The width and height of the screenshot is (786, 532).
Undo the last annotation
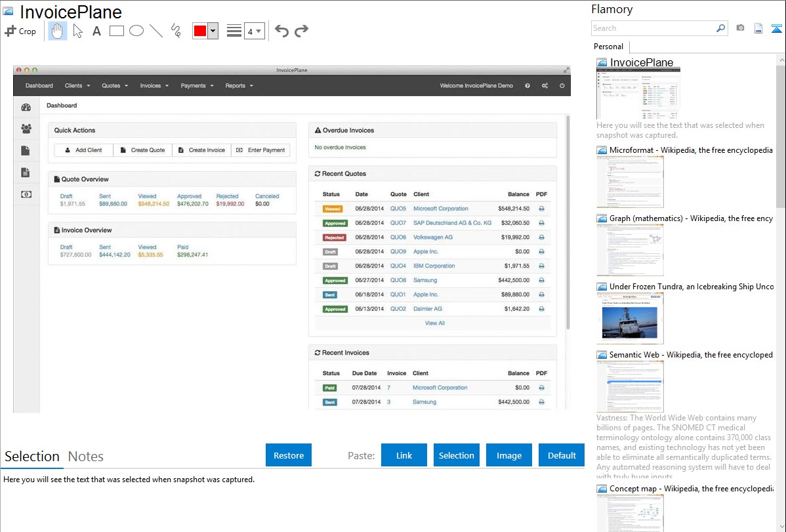click(x=281, y=31)
